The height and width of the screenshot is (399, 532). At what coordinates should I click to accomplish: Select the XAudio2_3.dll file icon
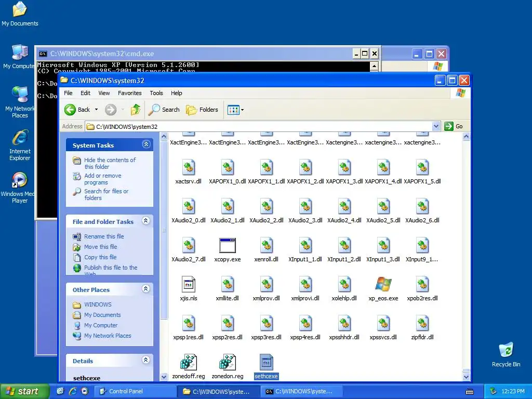coord(305,207)
